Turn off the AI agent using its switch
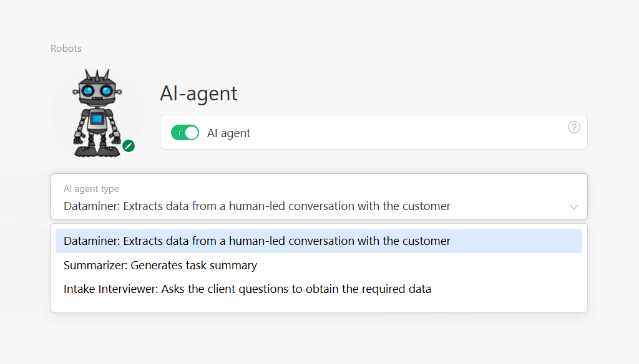The image size is (639, 364). [185, 132]
